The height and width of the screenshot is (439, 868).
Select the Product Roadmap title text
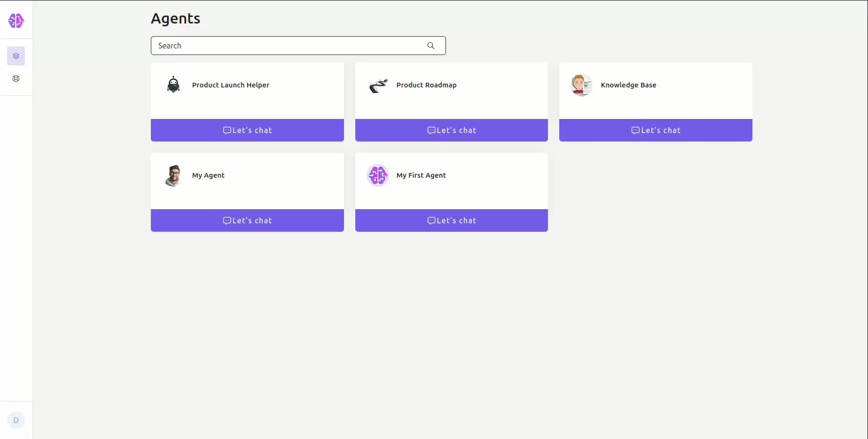[427, 85]
